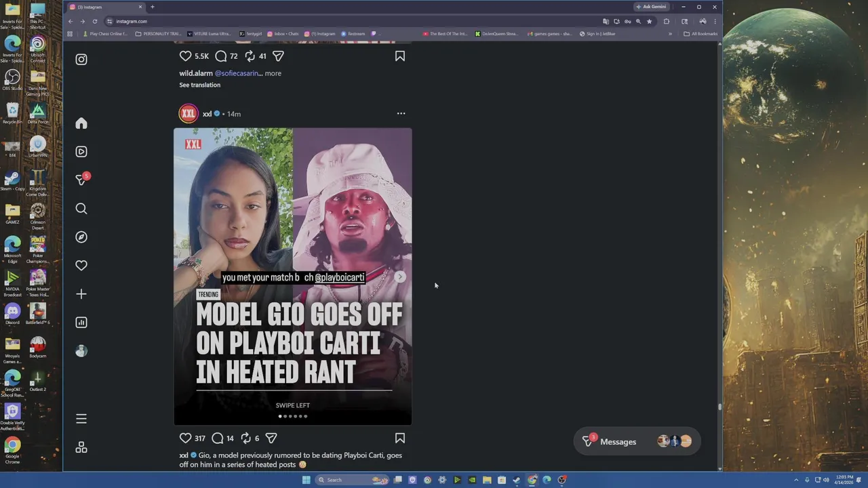Click the Ask Gemini button
Viewport: 868px width, 488px height.
click(x=651, y=7)
